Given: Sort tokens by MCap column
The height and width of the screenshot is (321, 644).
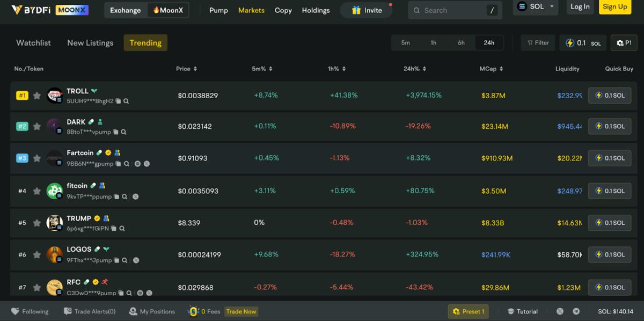Looking at the screenshot, I should [492, 69].
